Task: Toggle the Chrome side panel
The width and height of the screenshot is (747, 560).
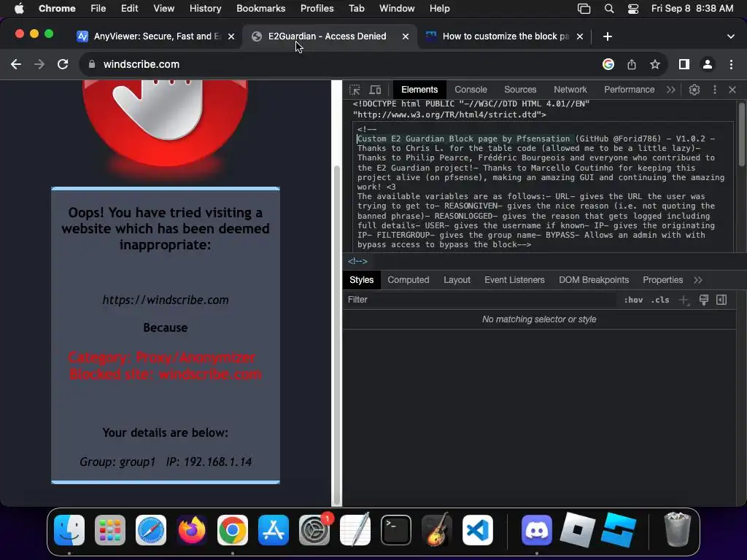Action: (x=684, y=64)
